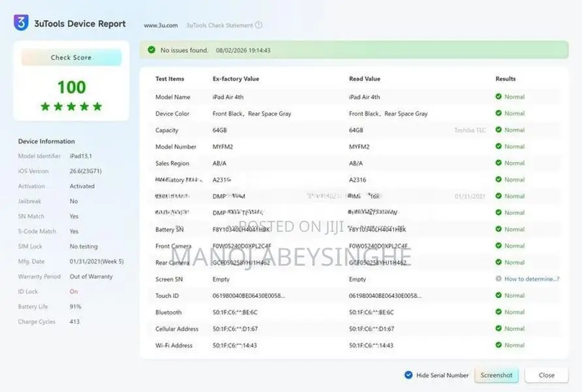
Task: Open the www.3u.com link
Action: (x=161, y=25)
